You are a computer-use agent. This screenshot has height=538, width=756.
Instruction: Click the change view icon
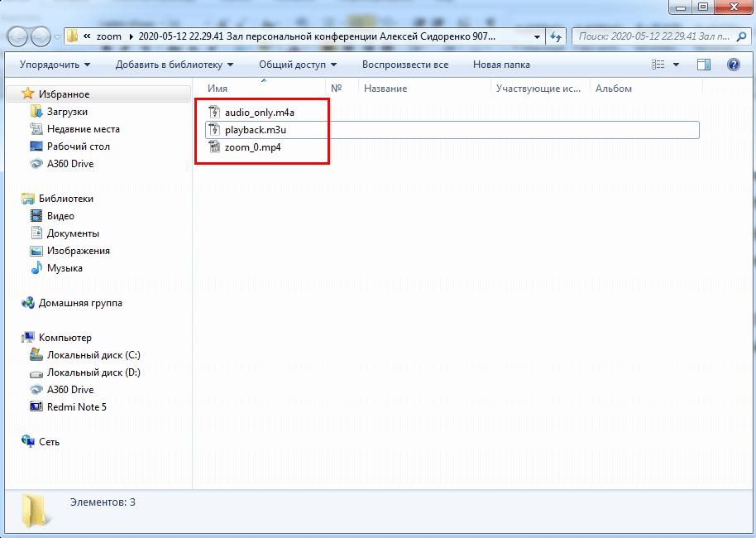[x=658, y=65]
